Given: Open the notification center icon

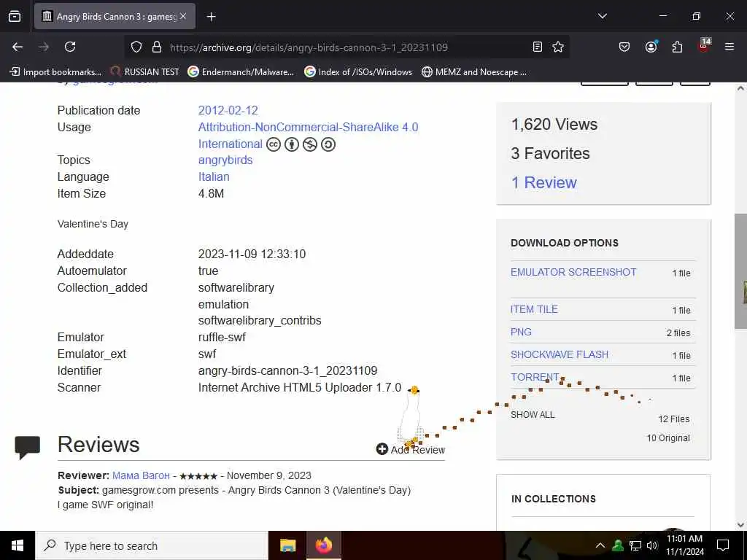Looking at the screenshot, I should [723, 545].
